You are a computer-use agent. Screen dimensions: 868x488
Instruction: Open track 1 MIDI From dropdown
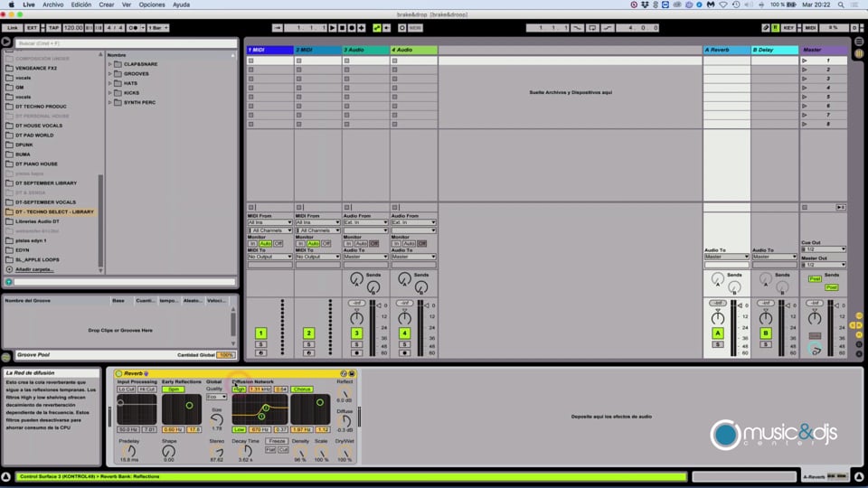point(269,222)
